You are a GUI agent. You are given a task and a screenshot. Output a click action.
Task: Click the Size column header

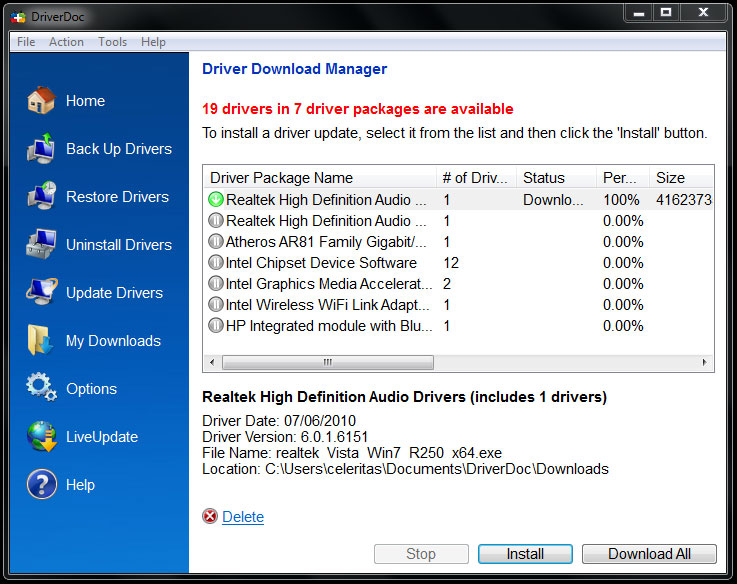[x=682, y=178]
